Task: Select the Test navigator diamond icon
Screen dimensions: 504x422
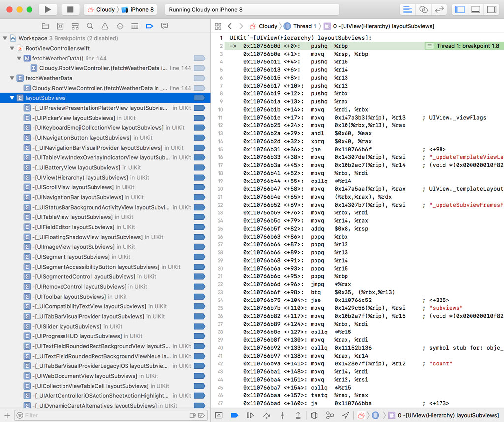Action: point(120,26)
